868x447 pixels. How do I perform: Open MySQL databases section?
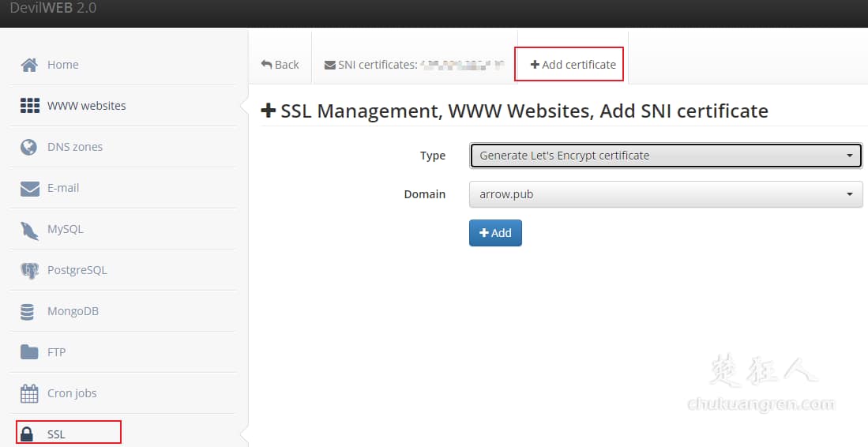[x=66, y=229]
